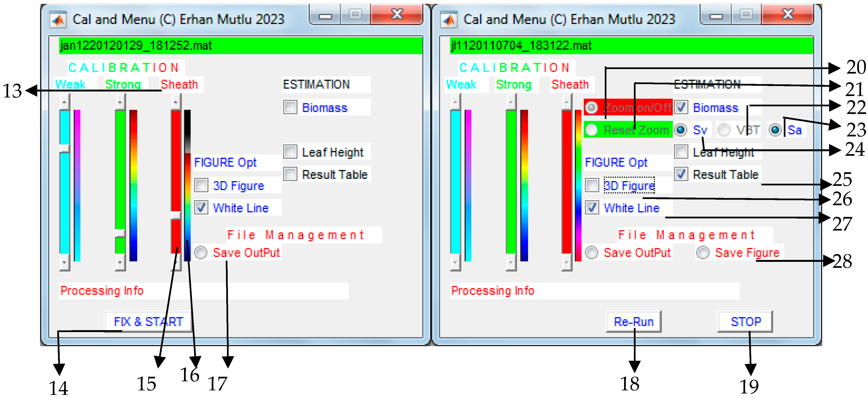
Task: Toggle Zoom on/Off radio button
Action: 591,108
